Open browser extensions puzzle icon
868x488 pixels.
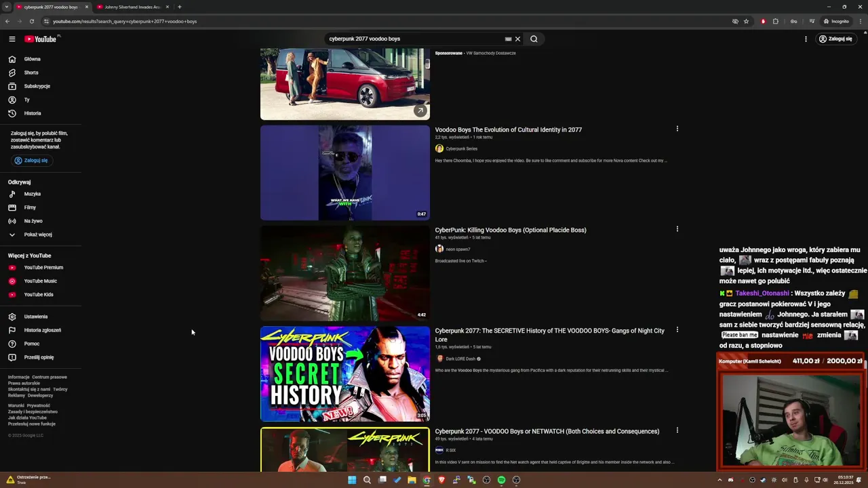coord(776,21)
